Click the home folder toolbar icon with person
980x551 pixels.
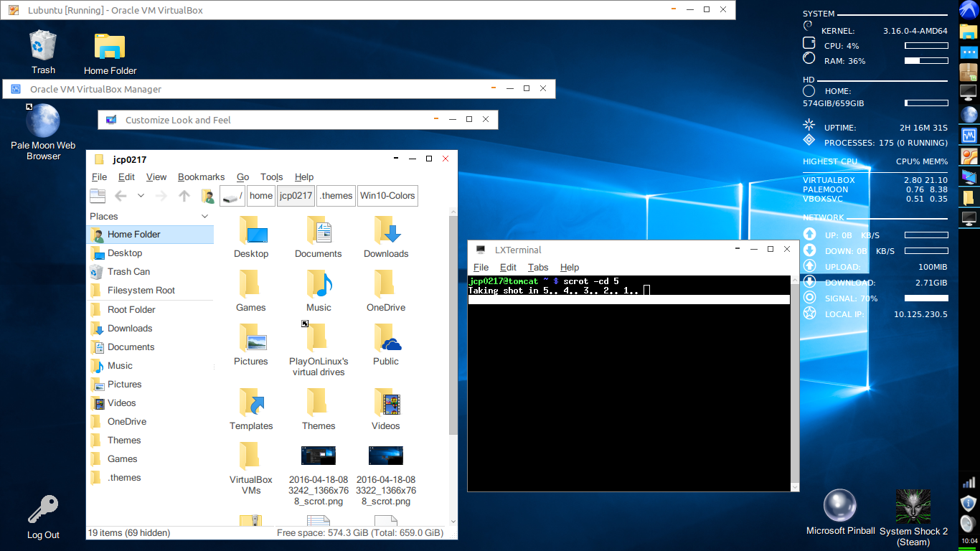pos(208,196)
